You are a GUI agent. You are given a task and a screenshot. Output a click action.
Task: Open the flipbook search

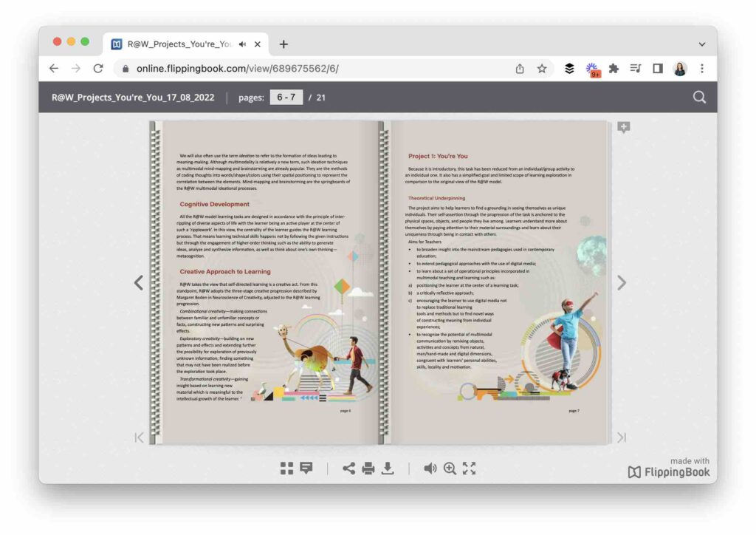coord(698,97)
